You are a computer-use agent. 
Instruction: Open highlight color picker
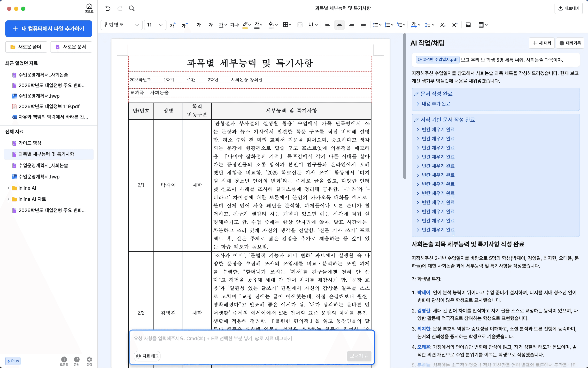coord(246,25)
